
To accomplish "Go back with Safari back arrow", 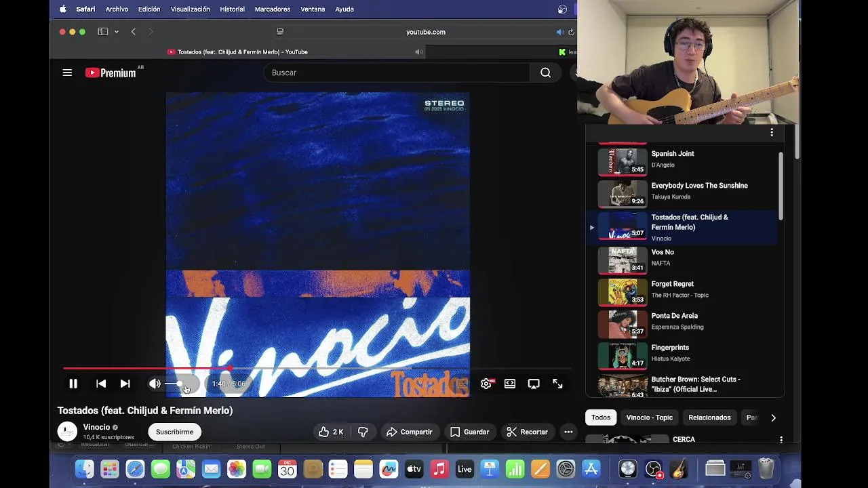I will point(134,32).
